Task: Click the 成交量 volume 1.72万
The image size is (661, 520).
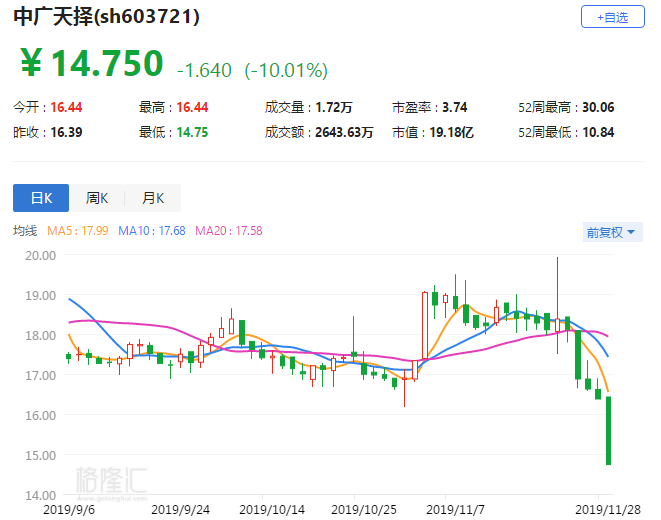Action: coord(334,107)
